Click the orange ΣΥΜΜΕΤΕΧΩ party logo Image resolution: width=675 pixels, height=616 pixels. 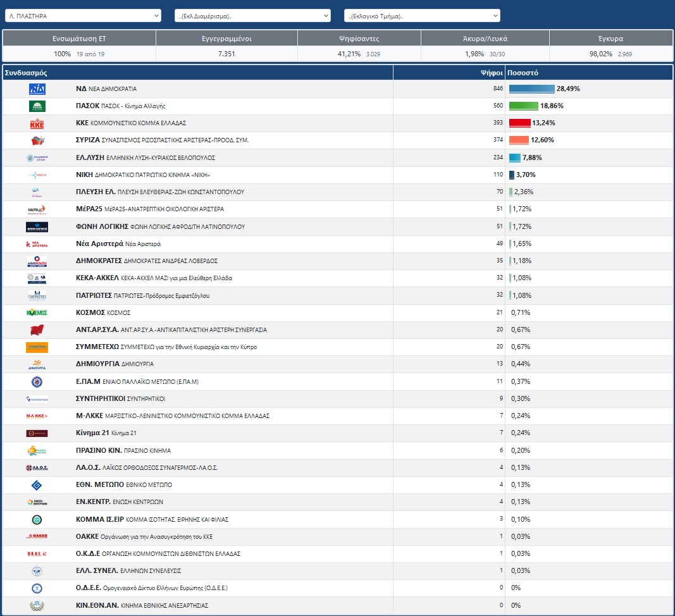[x=37, y=347]
